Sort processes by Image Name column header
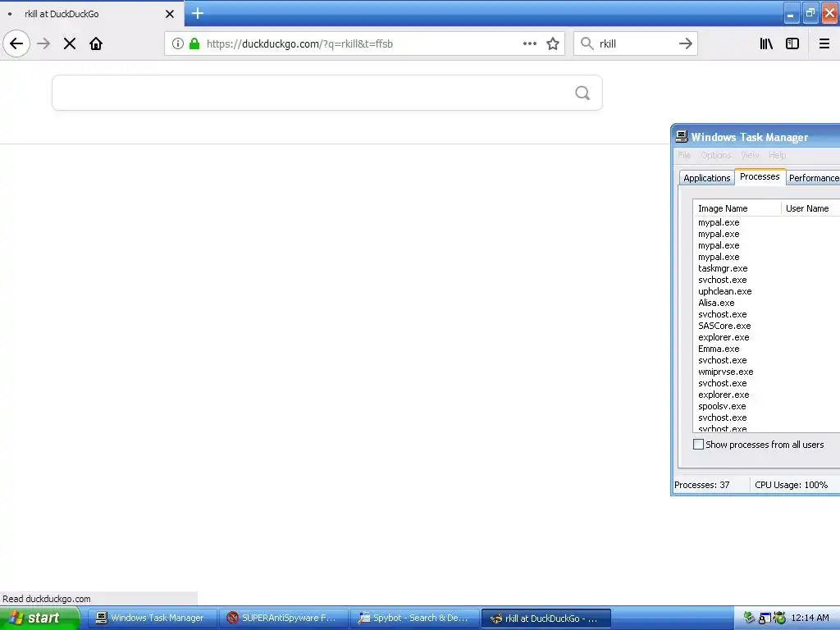This screenshot has height=630, width=840. tap(737, 208)
